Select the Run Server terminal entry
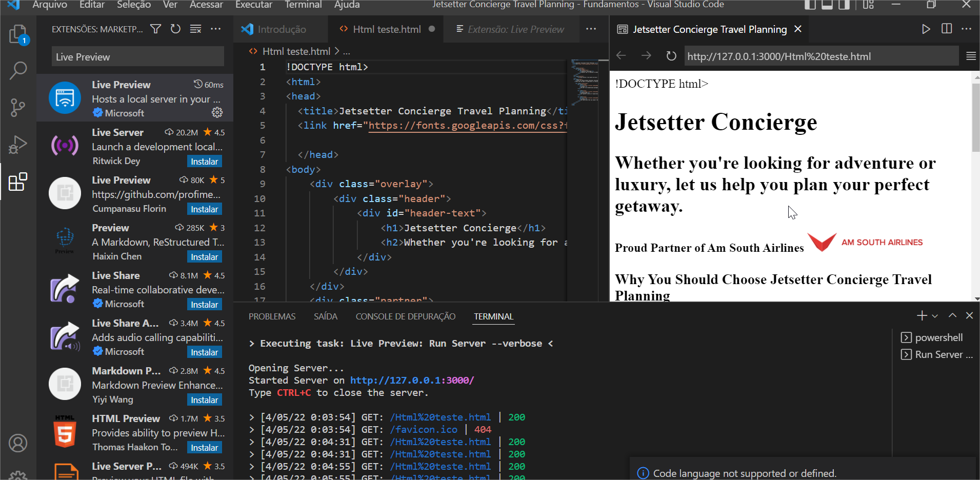The height and width of the screenshot is (480, 980). click(936, 354)
